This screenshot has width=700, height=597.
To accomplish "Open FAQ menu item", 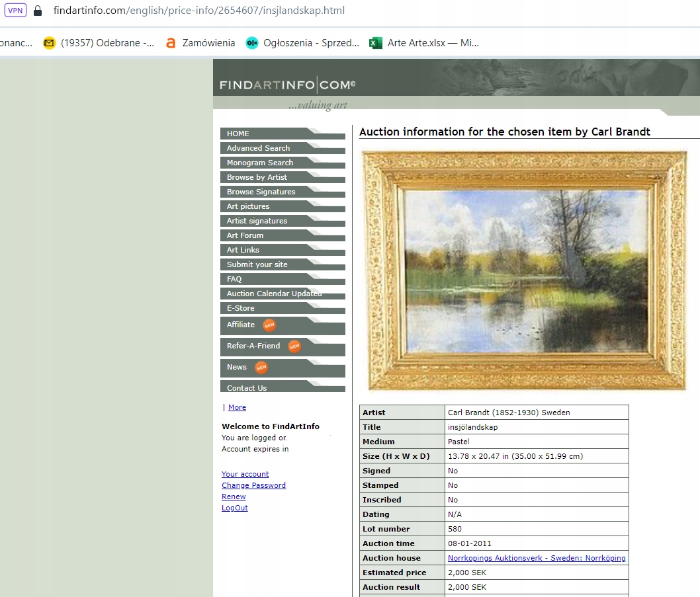I will pos(283,279).
